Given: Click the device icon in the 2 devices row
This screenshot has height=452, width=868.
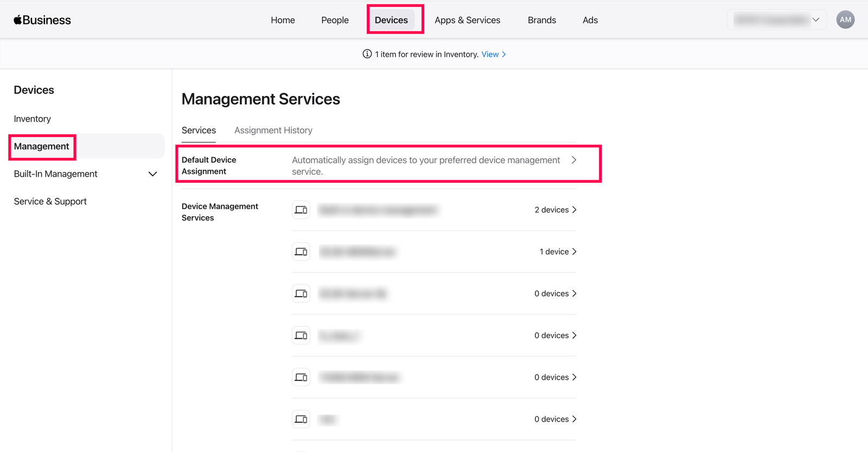Looking at the screenshot, I should click(x=301, y=210).
